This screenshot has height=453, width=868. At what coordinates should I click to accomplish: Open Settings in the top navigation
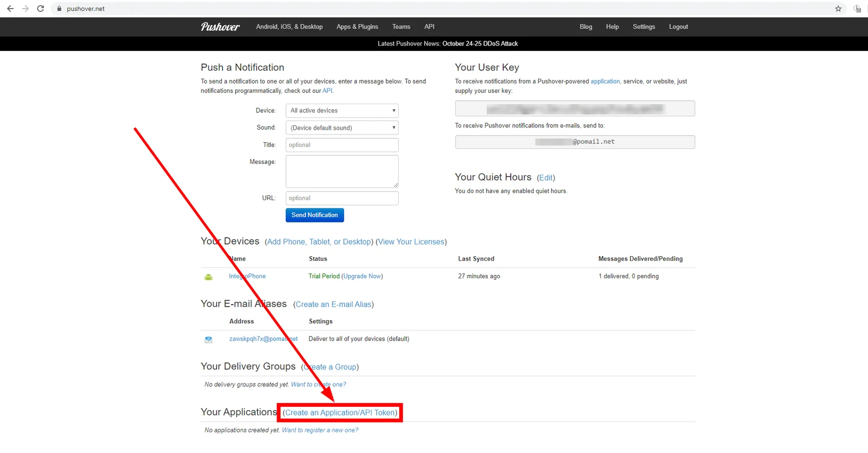coord(644,27)
